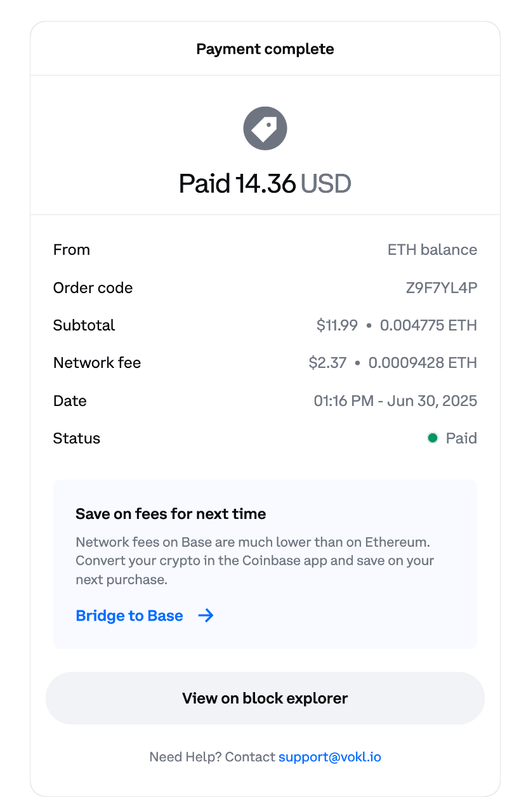Click the Network fee label

point(97,363)
